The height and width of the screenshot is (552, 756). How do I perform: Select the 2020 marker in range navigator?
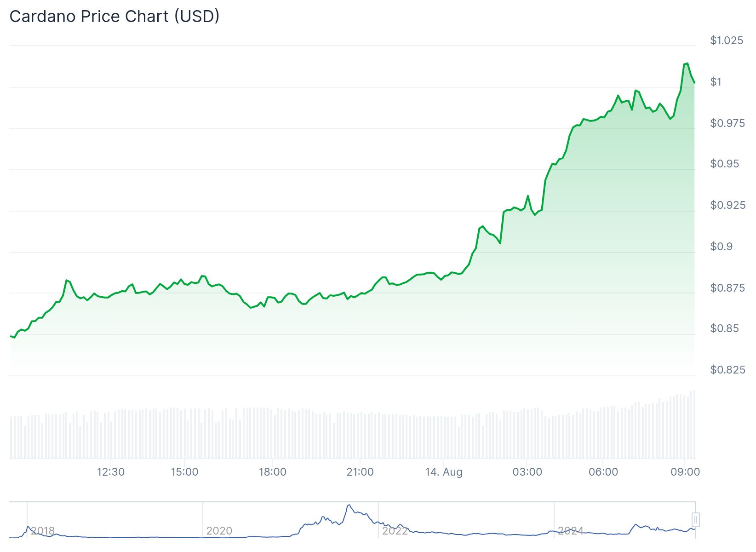coord(219,531)
